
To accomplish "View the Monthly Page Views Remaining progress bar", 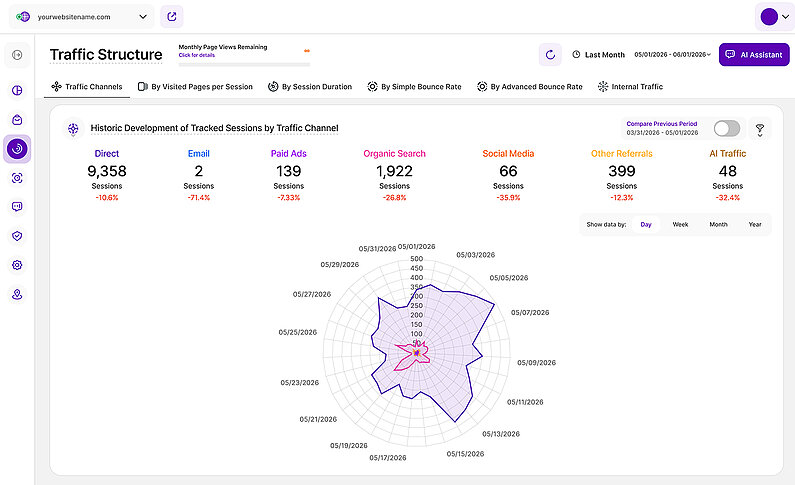I will pos(244,64).
